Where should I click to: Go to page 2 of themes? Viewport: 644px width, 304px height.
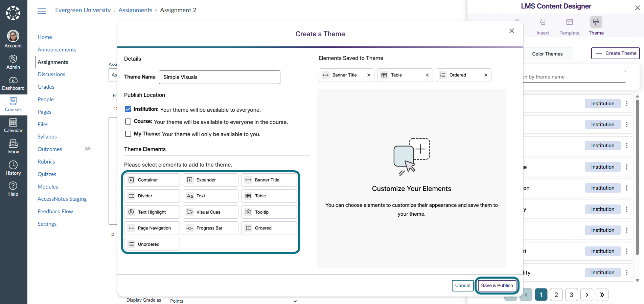(x=556, y=295)
